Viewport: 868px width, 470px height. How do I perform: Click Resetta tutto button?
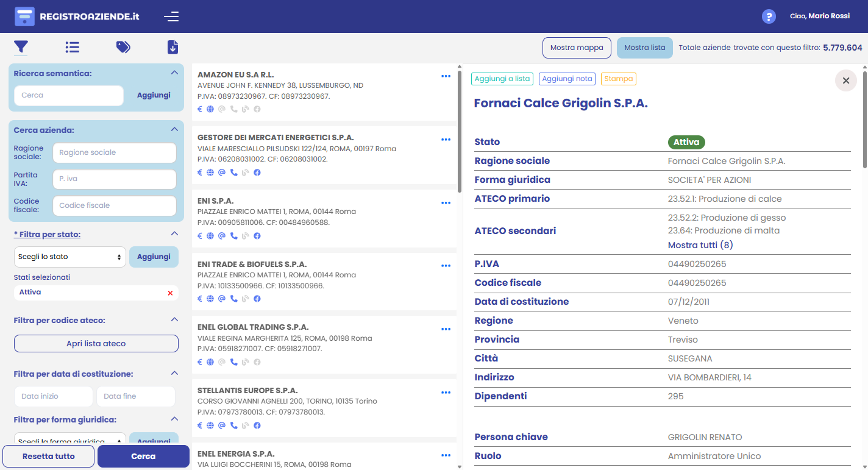[49, 456]
